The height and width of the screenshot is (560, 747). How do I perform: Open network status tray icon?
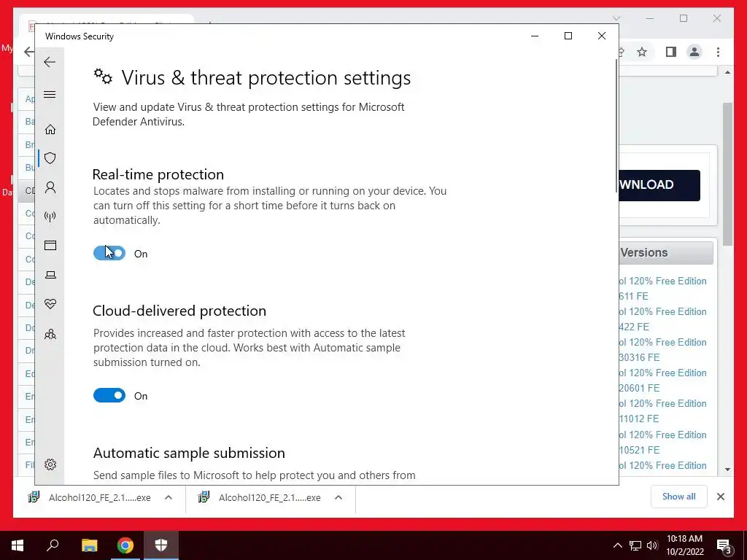[635, 545]
